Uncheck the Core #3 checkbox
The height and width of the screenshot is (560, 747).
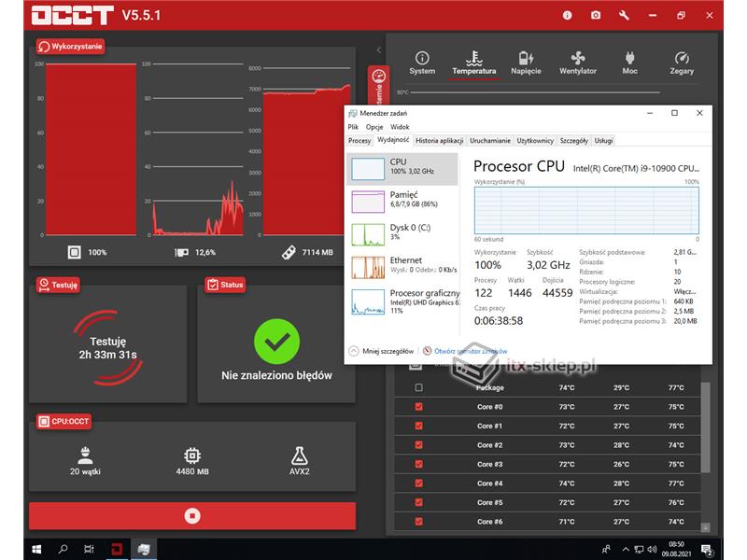[418, 464]
